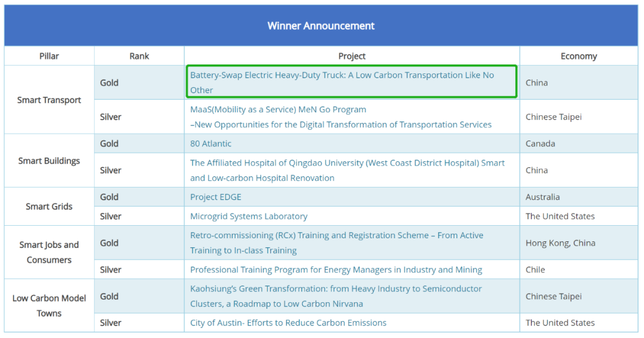Image resolution: width=644 pixels, height=338 pixels.
Task: Click the Project column header
Action: [352, 56]
